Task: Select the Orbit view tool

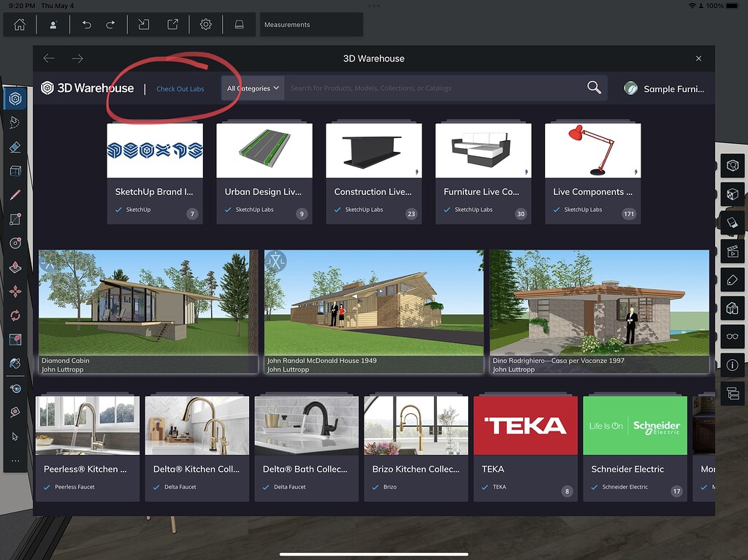Action: [x=15, y=388]
